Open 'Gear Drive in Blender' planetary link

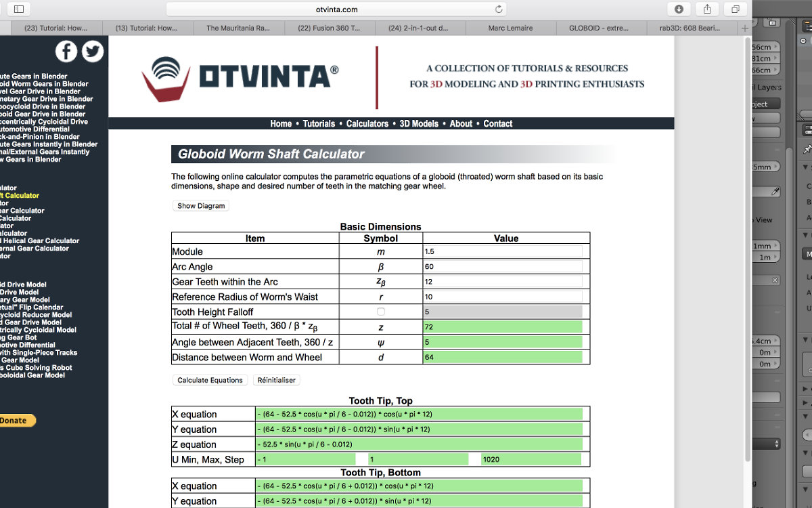47,99
